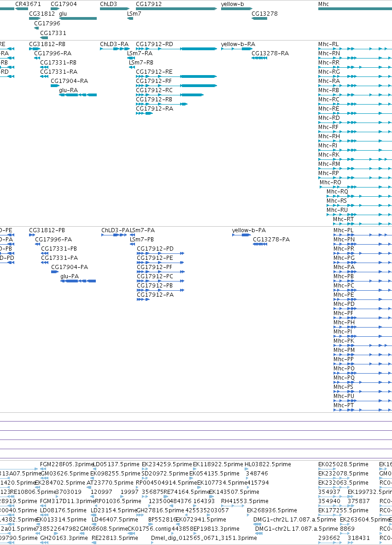This screenshot has width=392, height=545.
Task: Select transcript CG31812-RB
Action: click(x=47, y=44)
